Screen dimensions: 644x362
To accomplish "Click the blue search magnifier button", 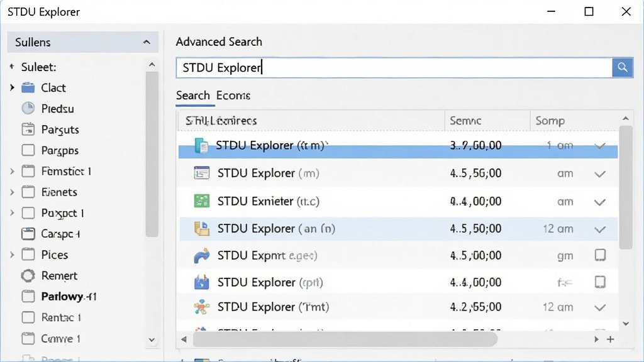I will click(x=622, y=67).
